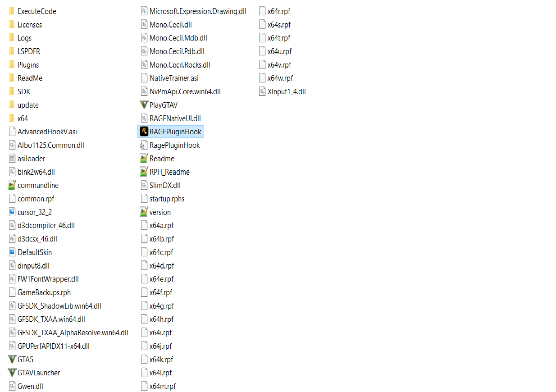The width and height of the screenshot is (556, 392).
Task: Select Albo1125.Common.dll file name
Action: pyautogui.click(x=51, y=145)
